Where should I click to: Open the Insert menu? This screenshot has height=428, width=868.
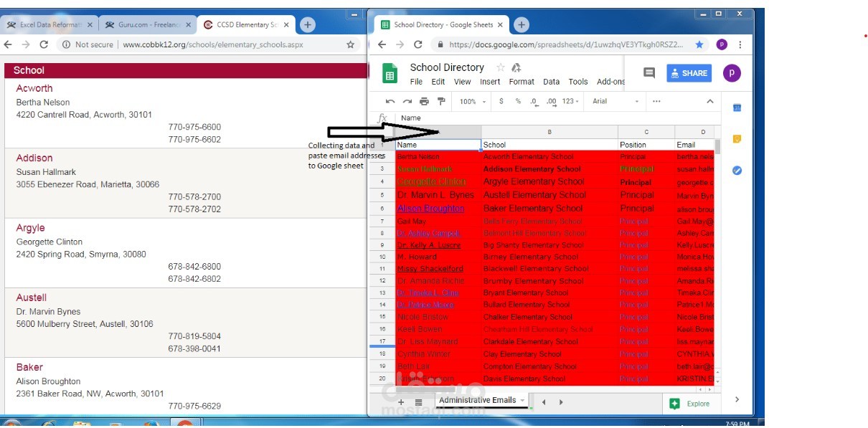point(490,82)
